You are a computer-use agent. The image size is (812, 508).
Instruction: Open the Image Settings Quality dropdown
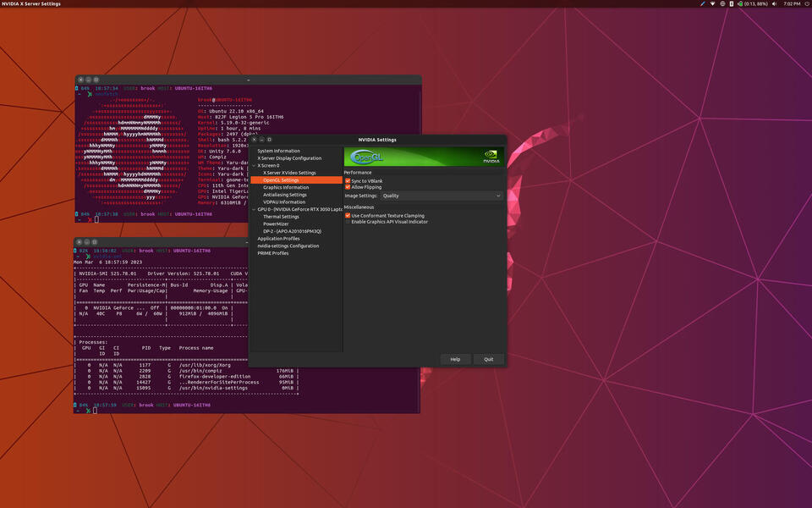click(442, 196)
